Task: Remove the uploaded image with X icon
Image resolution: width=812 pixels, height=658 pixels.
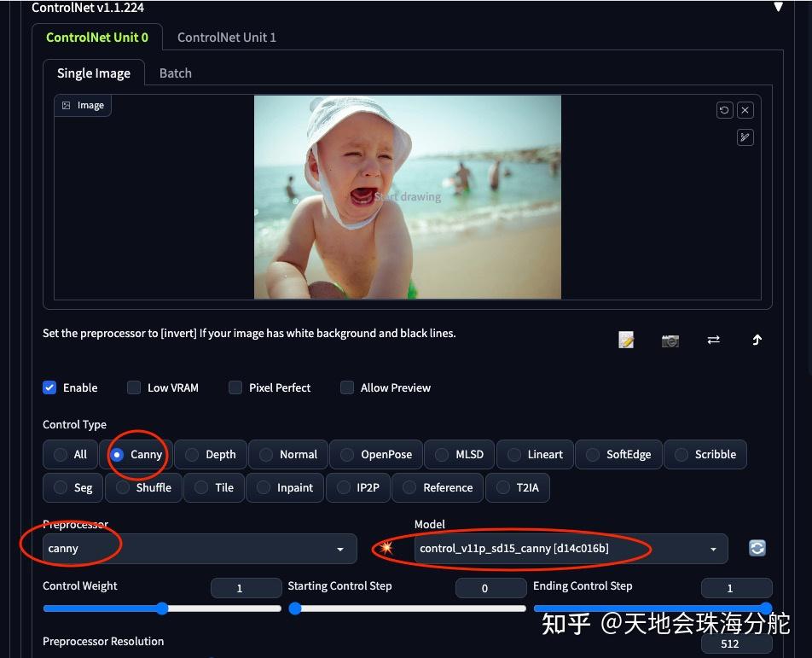Action: [x=745, y=110]
